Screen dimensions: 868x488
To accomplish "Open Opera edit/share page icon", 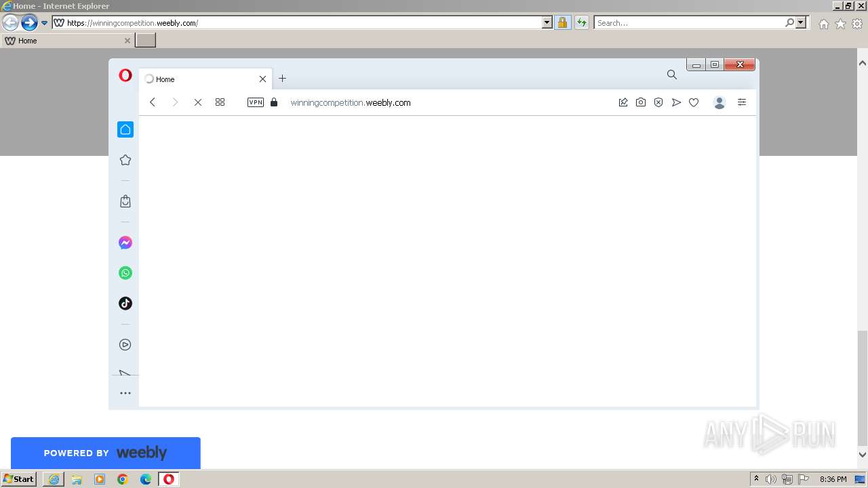I will 623,102.
